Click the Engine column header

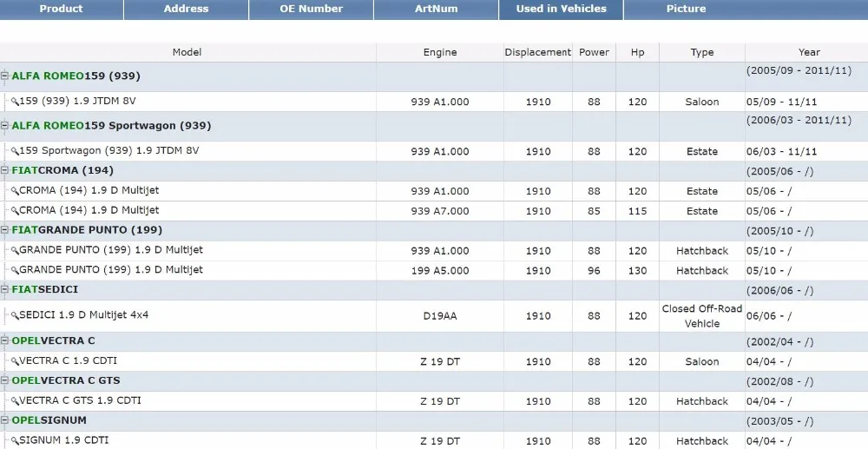[x=440, y=53]
